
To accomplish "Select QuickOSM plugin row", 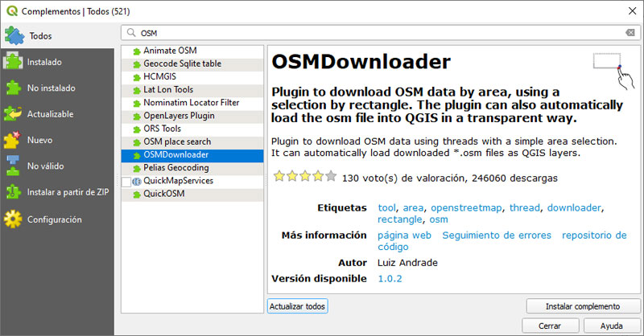I will click(x=192, y=194).
